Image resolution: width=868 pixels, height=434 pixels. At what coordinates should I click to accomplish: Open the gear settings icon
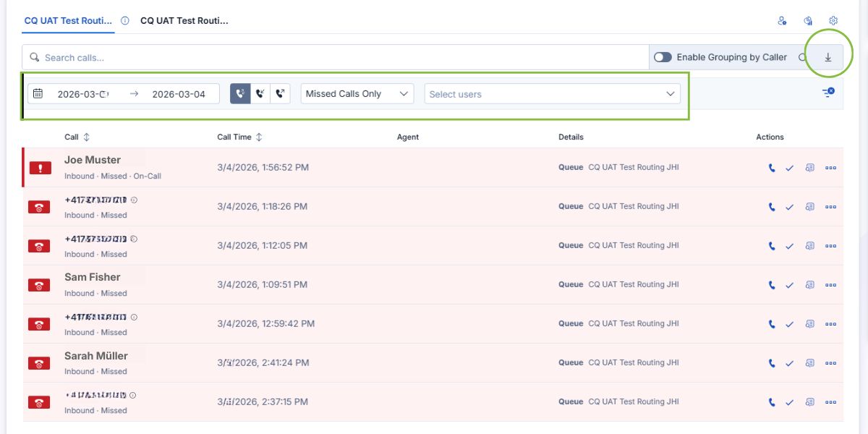(x=833, y=21)
